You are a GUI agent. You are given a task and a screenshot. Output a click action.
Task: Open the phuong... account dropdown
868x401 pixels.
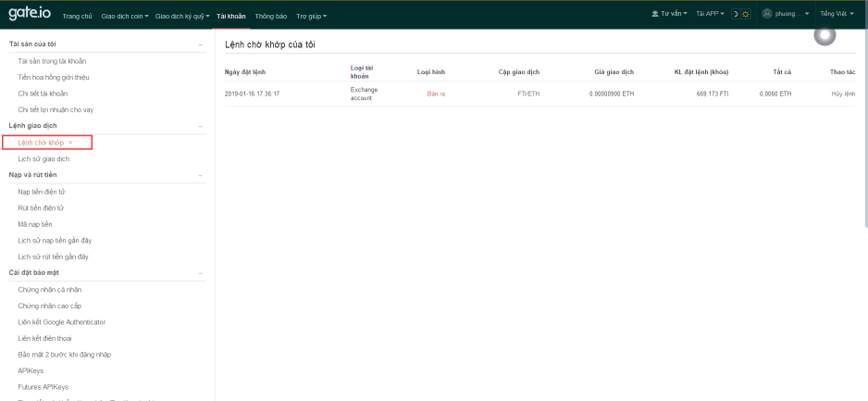[x=786, y=14]
